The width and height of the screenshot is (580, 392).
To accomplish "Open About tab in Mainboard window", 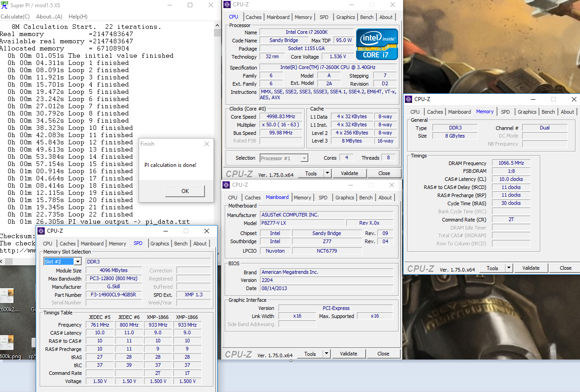I will (x=385, y=198).
